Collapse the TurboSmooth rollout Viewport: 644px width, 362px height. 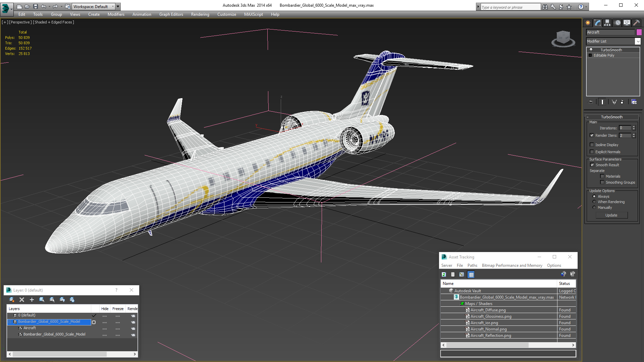(x=612, y=117)
